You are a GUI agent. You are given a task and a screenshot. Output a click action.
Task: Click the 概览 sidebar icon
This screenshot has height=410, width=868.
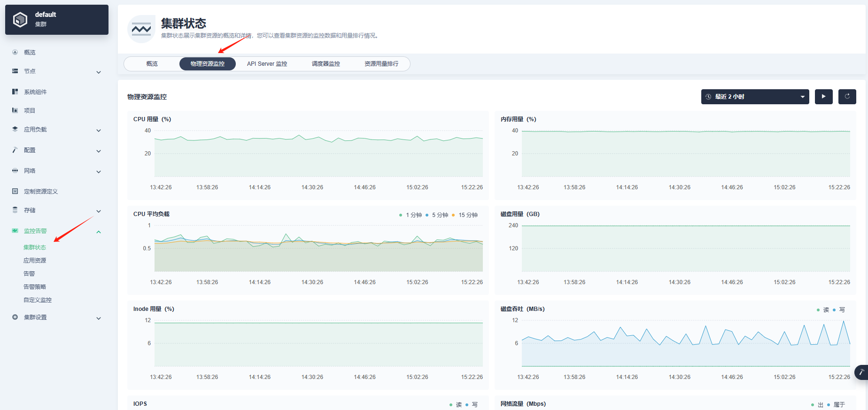tap(15, 52)
